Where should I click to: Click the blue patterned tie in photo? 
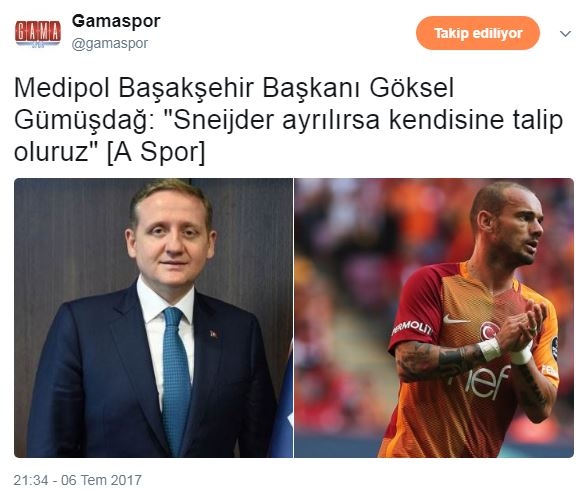(x=176, y=377)
